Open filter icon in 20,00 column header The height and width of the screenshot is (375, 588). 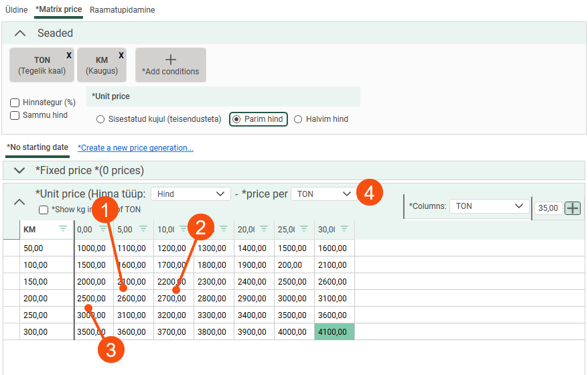tap(264, 229)
